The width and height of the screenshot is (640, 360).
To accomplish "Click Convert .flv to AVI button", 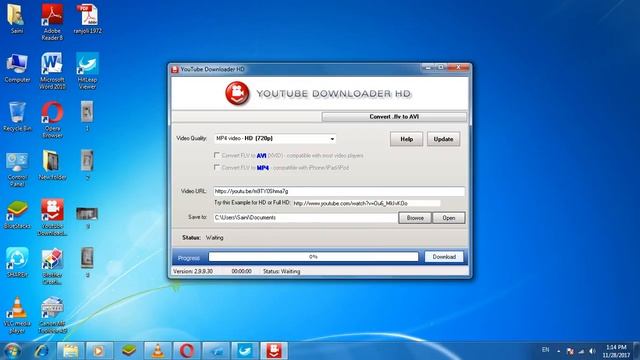I will [394, 117].
